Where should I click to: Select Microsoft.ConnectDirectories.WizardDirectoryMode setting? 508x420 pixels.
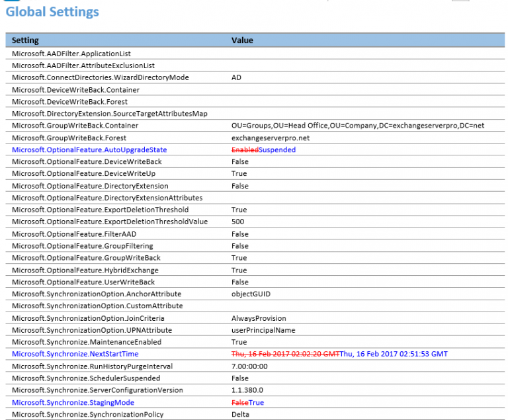[101, 77]
